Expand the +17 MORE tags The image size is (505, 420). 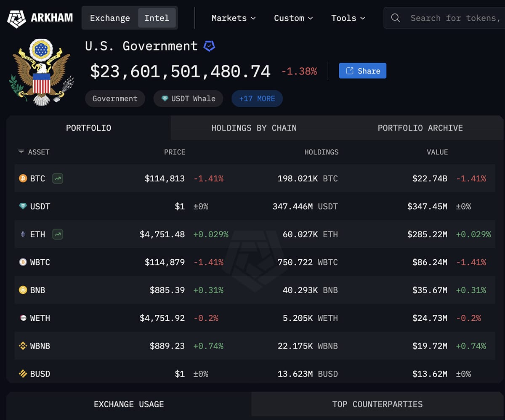(x=257, y=98)
